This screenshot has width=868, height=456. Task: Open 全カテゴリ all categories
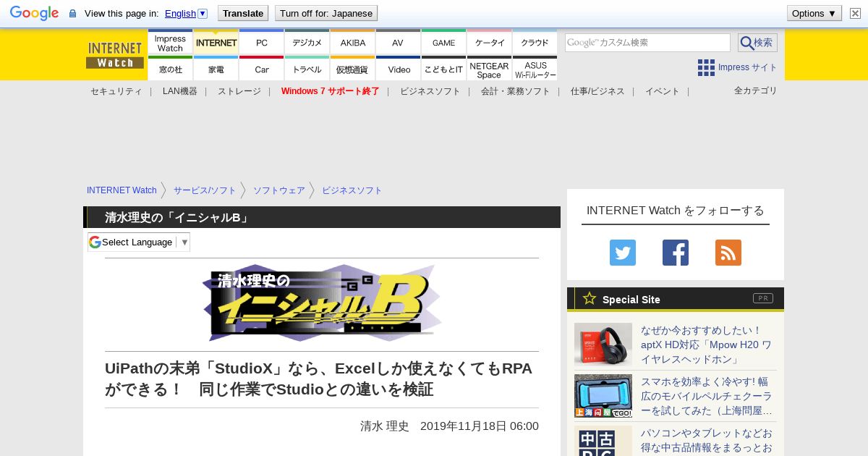point(756,90)
